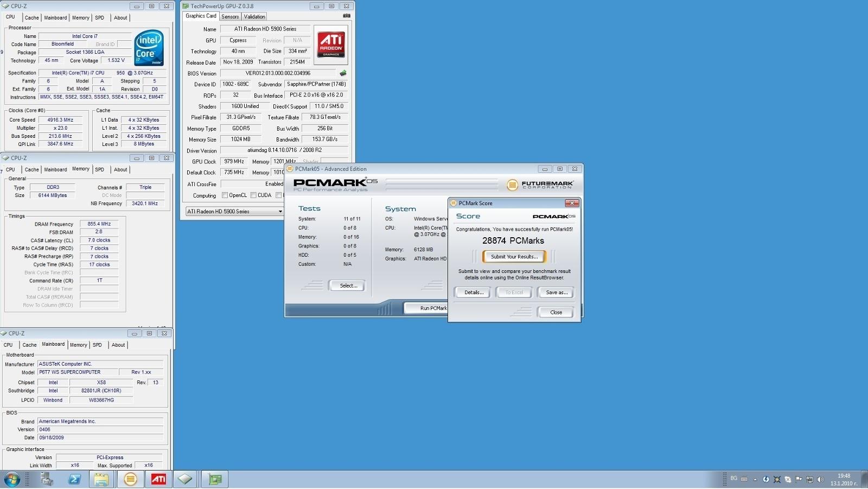Click the tray icon with the small X
The height and width of the screenshot is (489, 868).
tap(788, 479)
